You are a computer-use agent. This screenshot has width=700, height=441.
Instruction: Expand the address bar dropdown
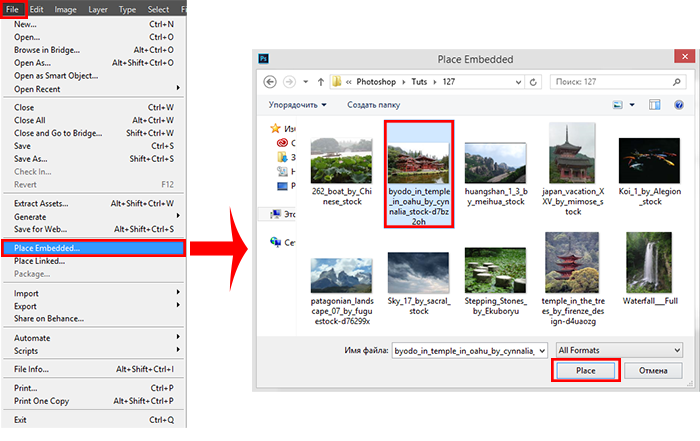[518, 82]
